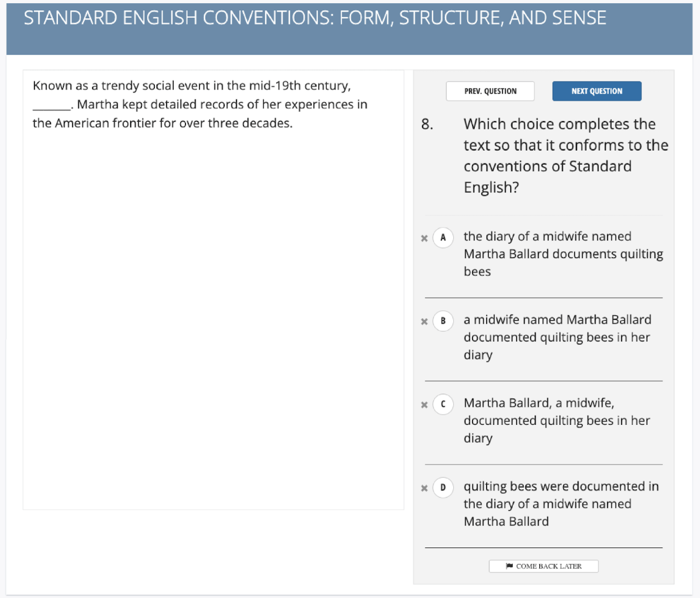Viewport: 700px width, 598px height.
Task: Click the Next Question button
Action: click(x=596, y=91)
